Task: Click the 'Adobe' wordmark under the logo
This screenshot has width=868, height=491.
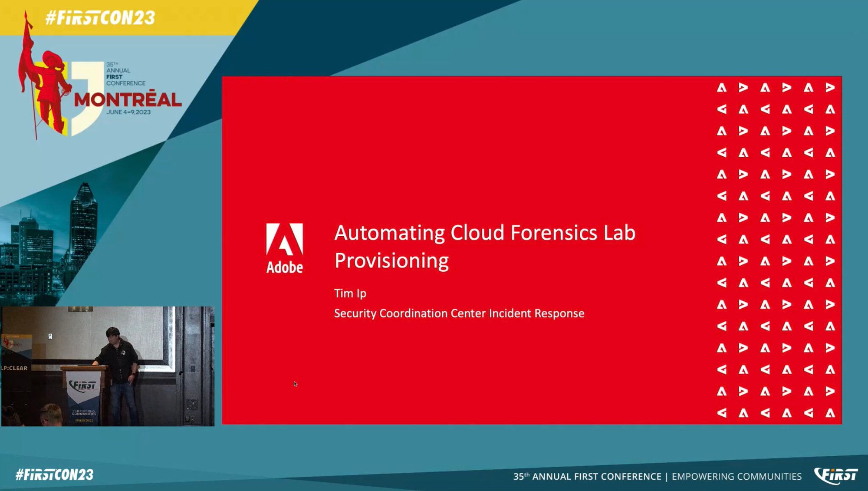Action: point(284,267)
